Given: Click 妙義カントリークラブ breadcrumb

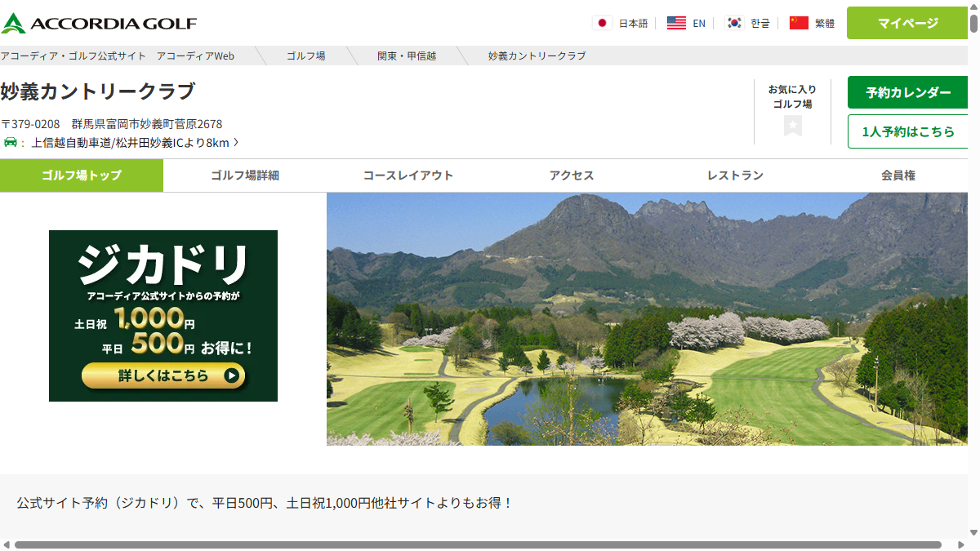Looking at the screenshot, I should [x=537, y=56].
